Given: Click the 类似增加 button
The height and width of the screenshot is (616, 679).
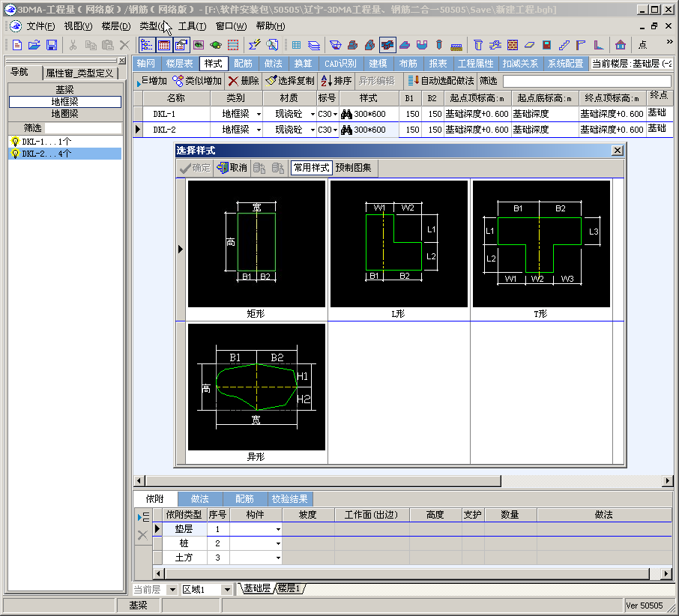Looking at the screenshot, I should 197,81.
